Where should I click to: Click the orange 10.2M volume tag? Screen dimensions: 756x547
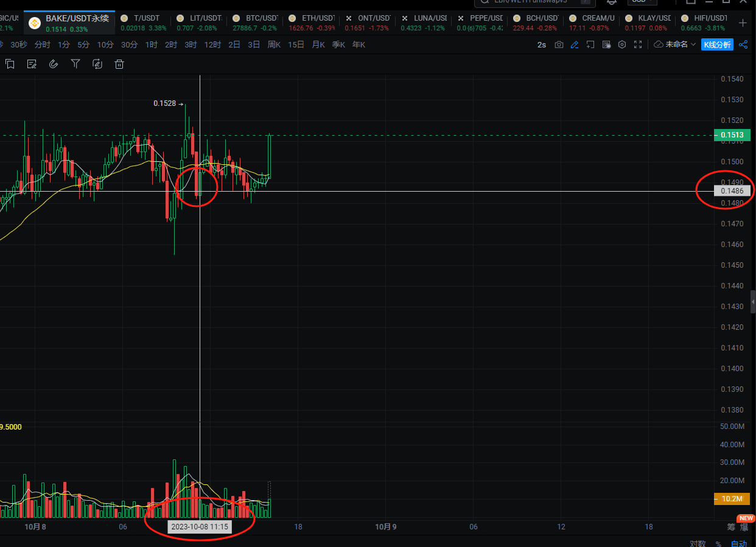click(x=732, y=499)
